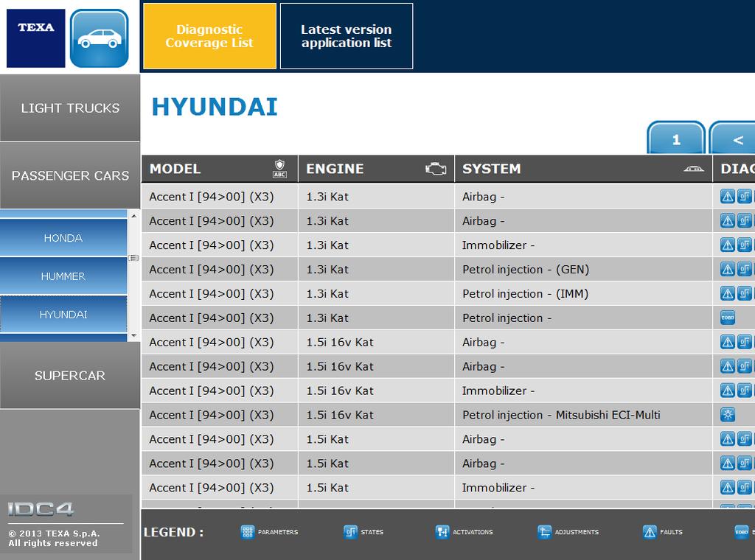Click the STATES legend icon

pyautogui.click(x=350, y=531)
